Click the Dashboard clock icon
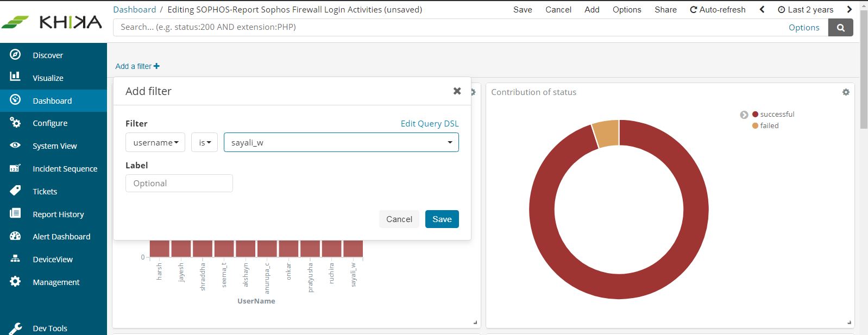868x335 pixels. pos(15,99)
